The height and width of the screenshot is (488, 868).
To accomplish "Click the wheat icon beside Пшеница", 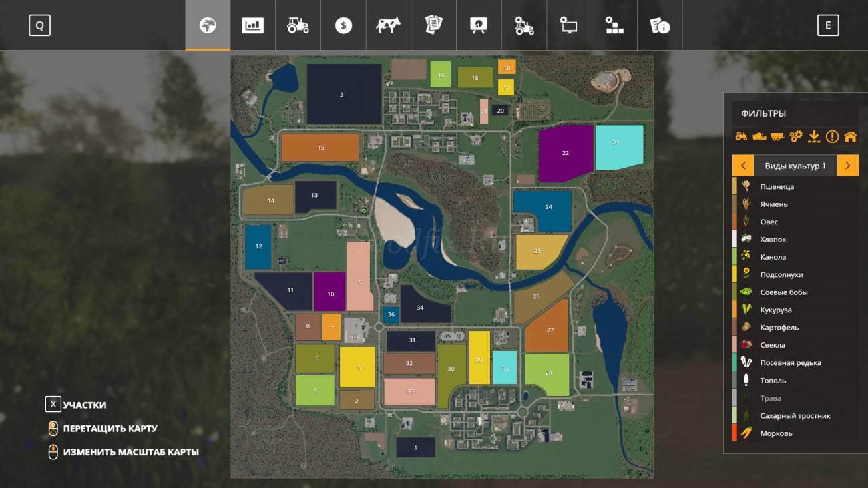I will point(746,186).
